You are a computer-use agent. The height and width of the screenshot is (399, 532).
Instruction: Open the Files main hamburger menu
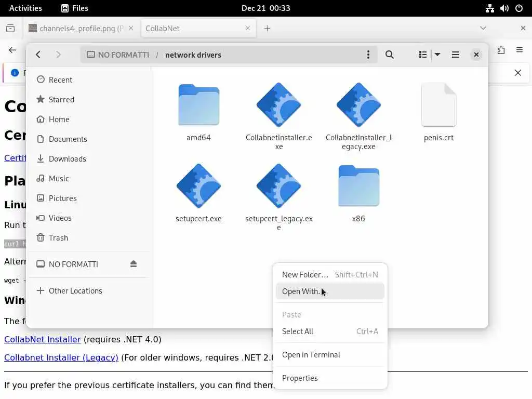(x=456, y=55)
